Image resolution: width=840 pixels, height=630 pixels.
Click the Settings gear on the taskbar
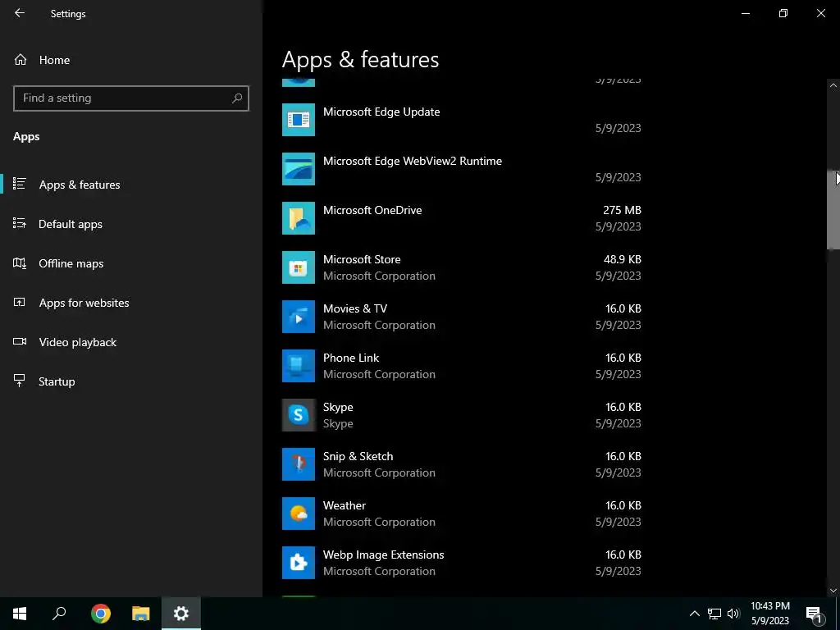point(181,614)
